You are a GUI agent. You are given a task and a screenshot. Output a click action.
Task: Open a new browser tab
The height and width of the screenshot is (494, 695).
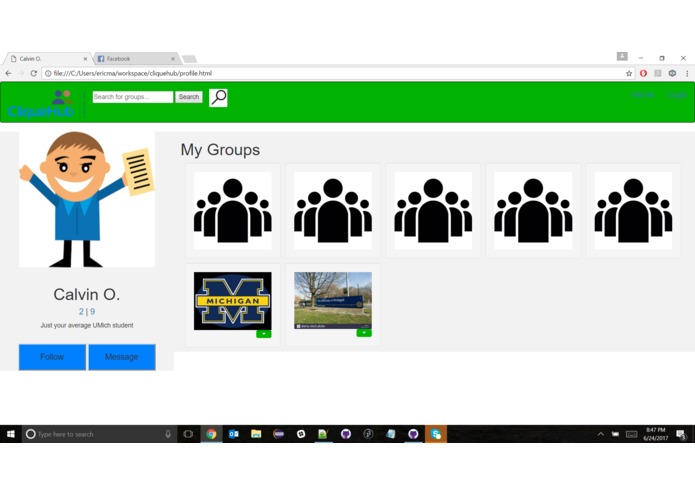click(189, 59)
